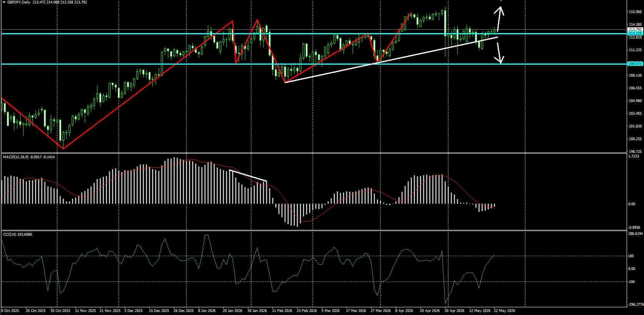Click the MACD scale maximum 1.7233
Viewport: 644px width, 315px height.
[634, 156]
